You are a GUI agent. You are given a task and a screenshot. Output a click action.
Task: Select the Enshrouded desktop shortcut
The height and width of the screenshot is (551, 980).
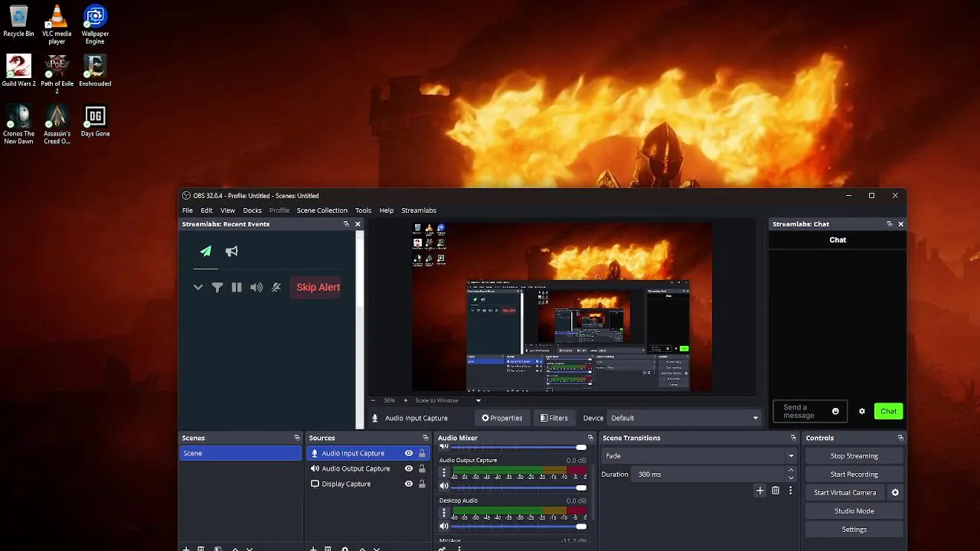point(95,70)
